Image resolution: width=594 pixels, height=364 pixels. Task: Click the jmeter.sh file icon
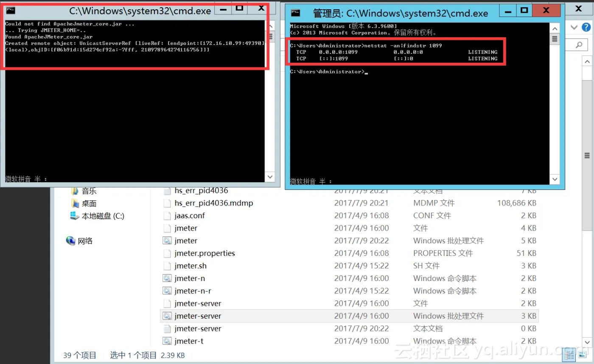tap(167, 266)
